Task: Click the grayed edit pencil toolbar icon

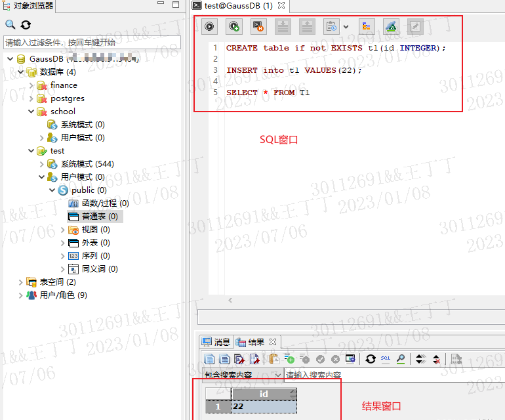Action: pyautogui.click(x=415, y=26)
